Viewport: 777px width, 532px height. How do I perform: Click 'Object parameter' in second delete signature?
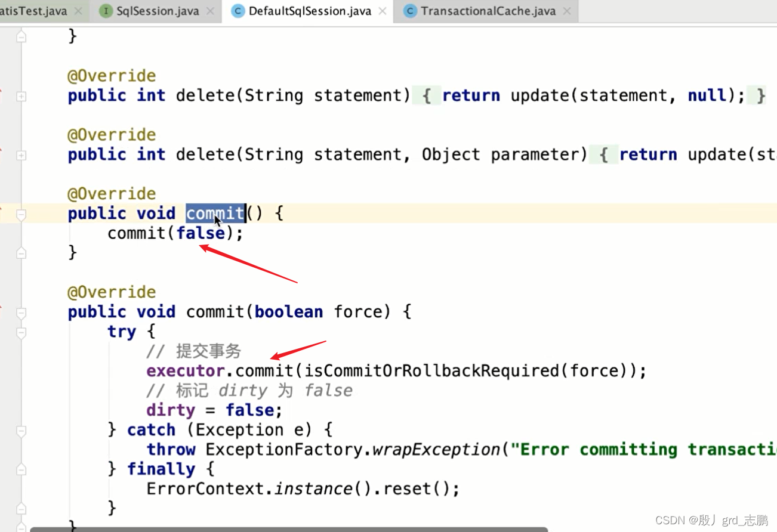(x=501, y=154)
